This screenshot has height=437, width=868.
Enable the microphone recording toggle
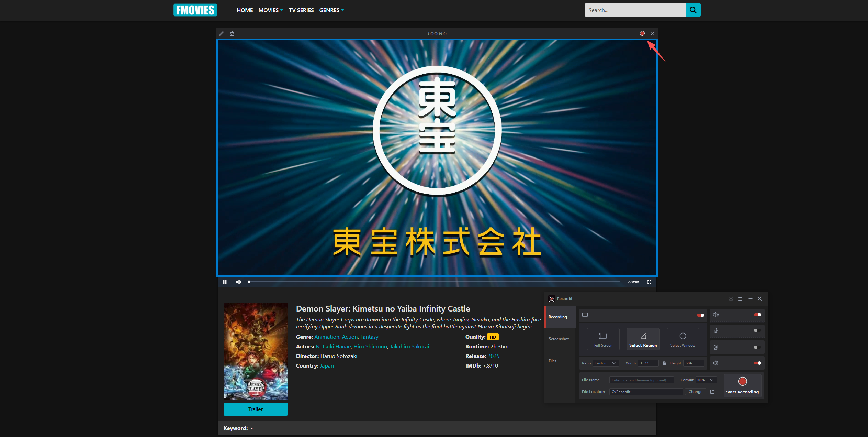point(757,330)
